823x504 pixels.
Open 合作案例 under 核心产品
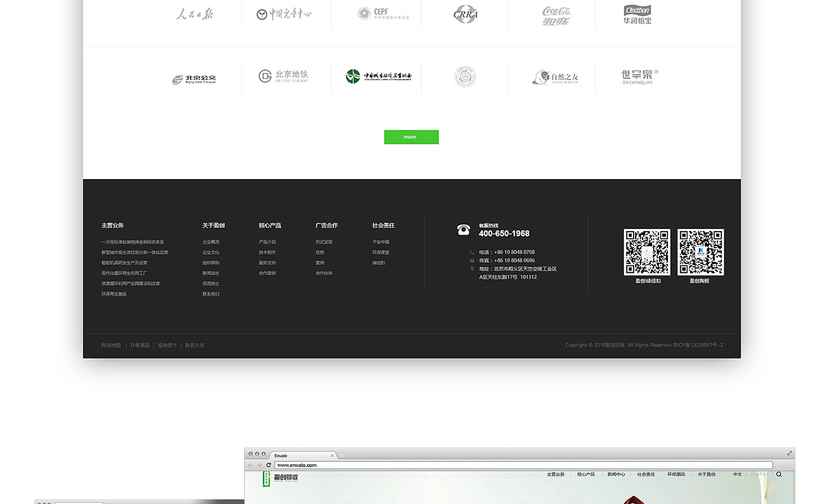[x=267, y=273]
